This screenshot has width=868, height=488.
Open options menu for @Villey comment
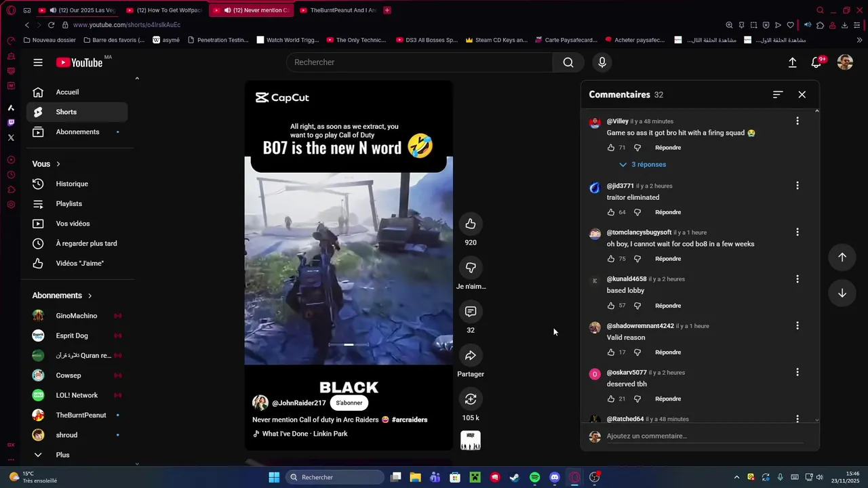point(797,121)
